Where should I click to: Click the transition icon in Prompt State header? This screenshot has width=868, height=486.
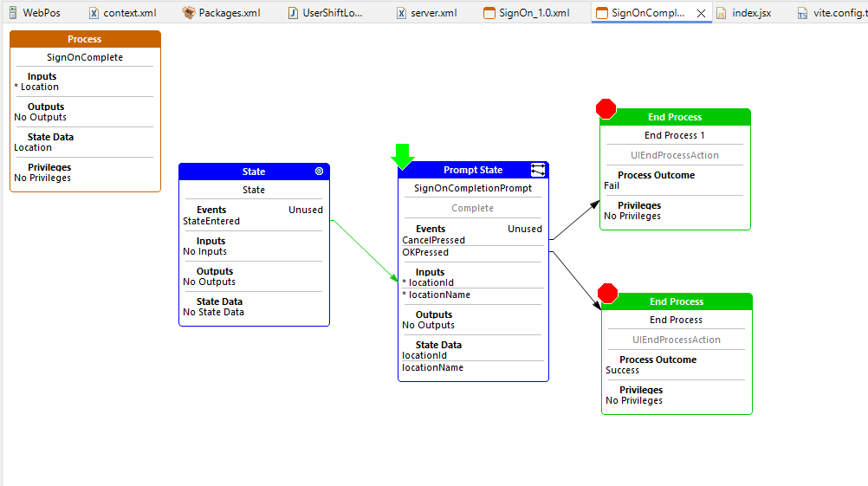click(x=538, y=171)
